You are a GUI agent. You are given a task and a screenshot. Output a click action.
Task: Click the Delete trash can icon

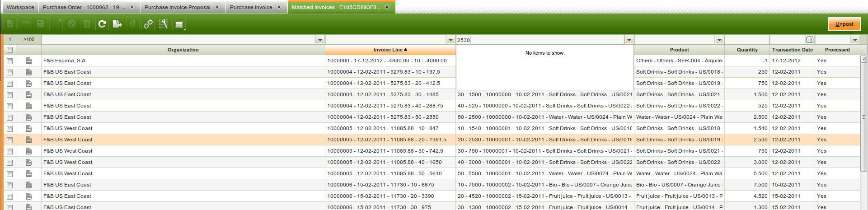pyautogui.click(x=87, y=24)
